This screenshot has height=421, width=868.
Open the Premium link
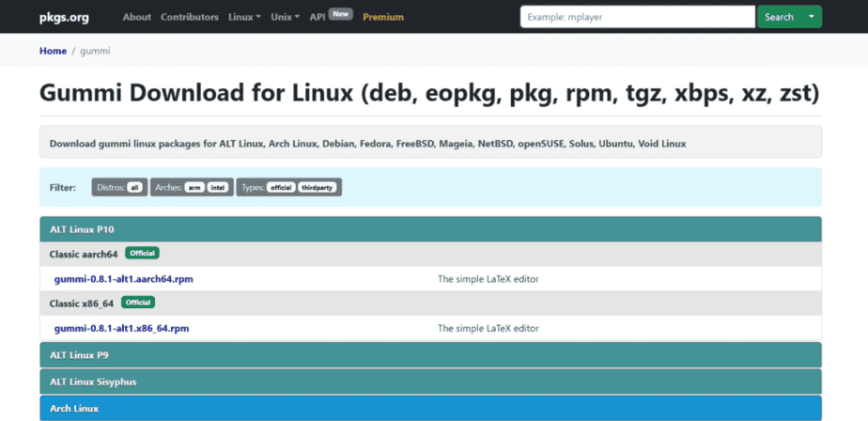click(x=383, y=17)
